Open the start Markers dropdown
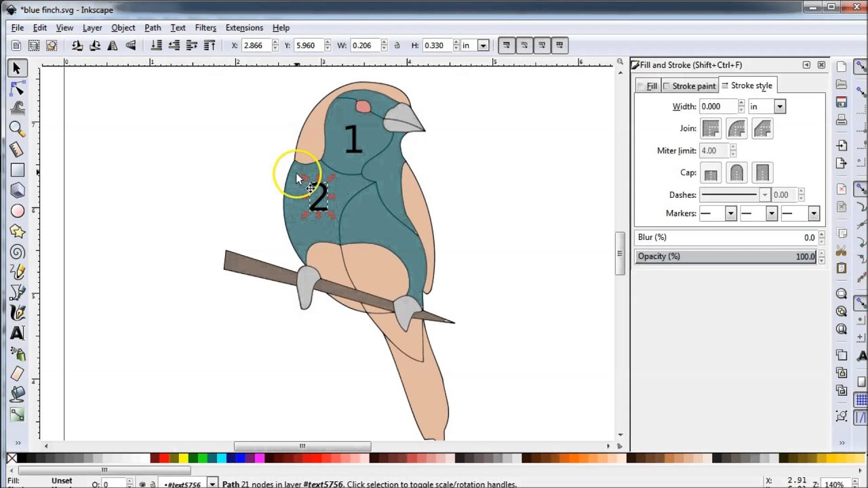The width and height of the screenshot is (868, 488). (717, 213)
